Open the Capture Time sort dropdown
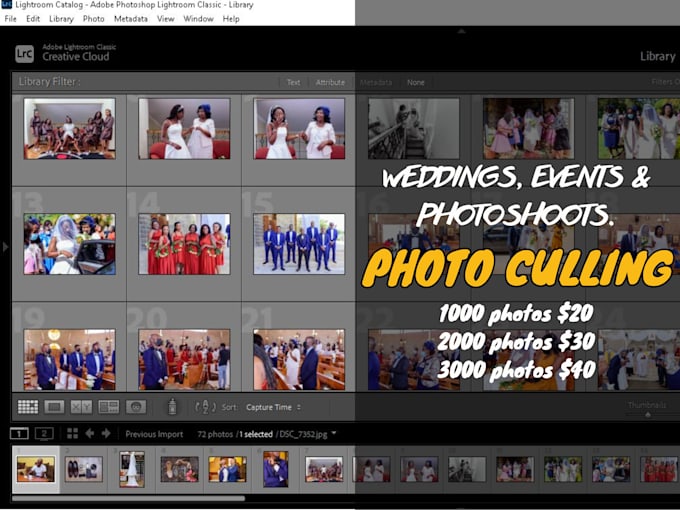This screenshot has width=680, height=510. point(273,407)
